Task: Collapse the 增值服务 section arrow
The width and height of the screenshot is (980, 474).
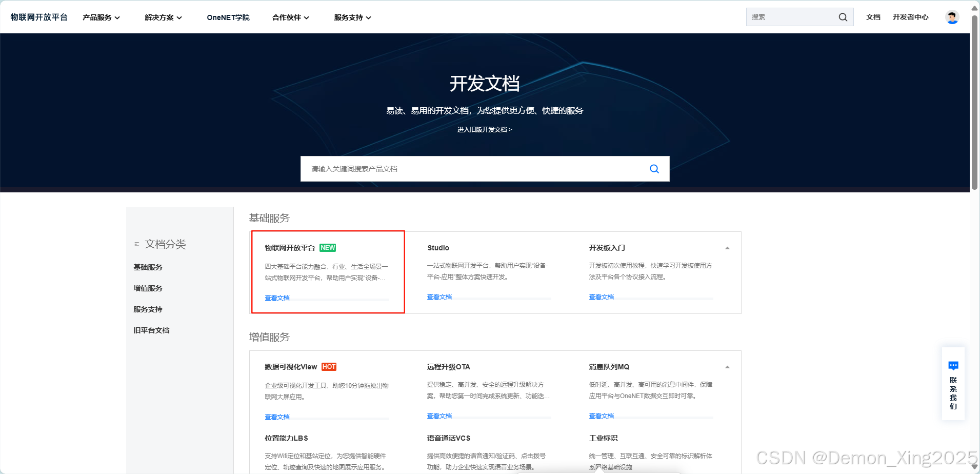Action: pos(727,367)
